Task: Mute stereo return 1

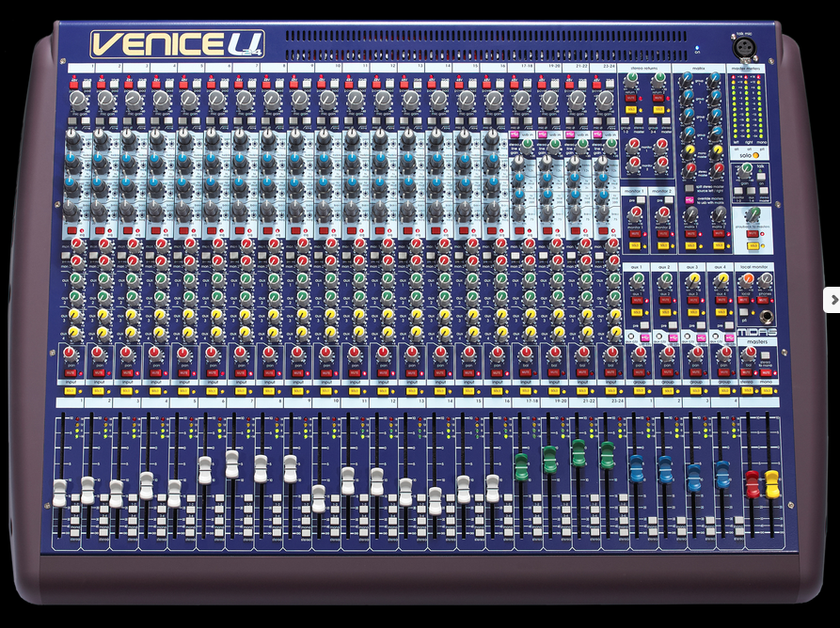Action: click(630, 98)
